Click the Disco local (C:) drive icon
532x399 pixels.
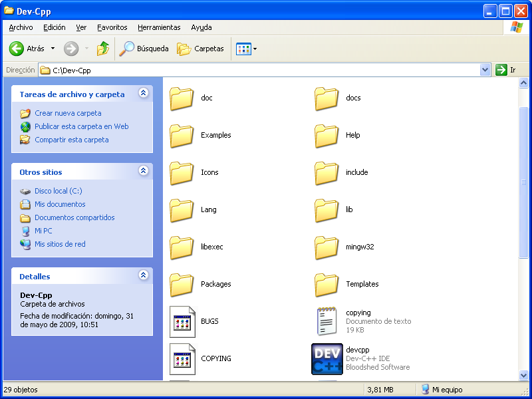[25, 192]
